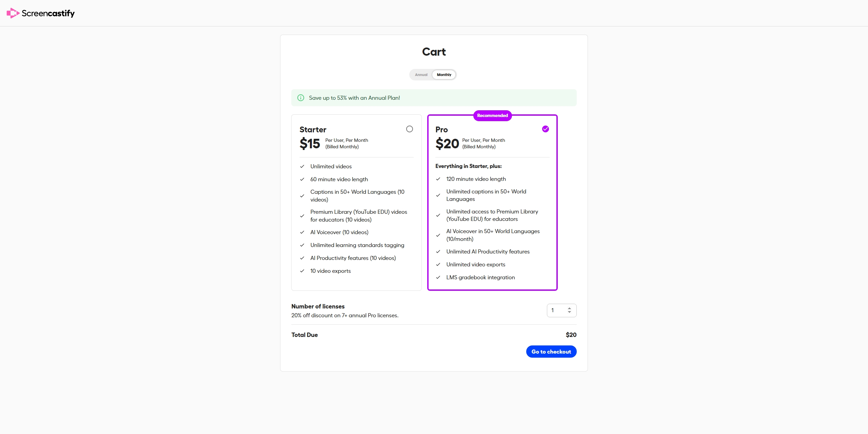Click the Go to checkout button
Image resolution: width=868 pixels, height=434 pixels.
pyautogui.click(x=551, y=352)
